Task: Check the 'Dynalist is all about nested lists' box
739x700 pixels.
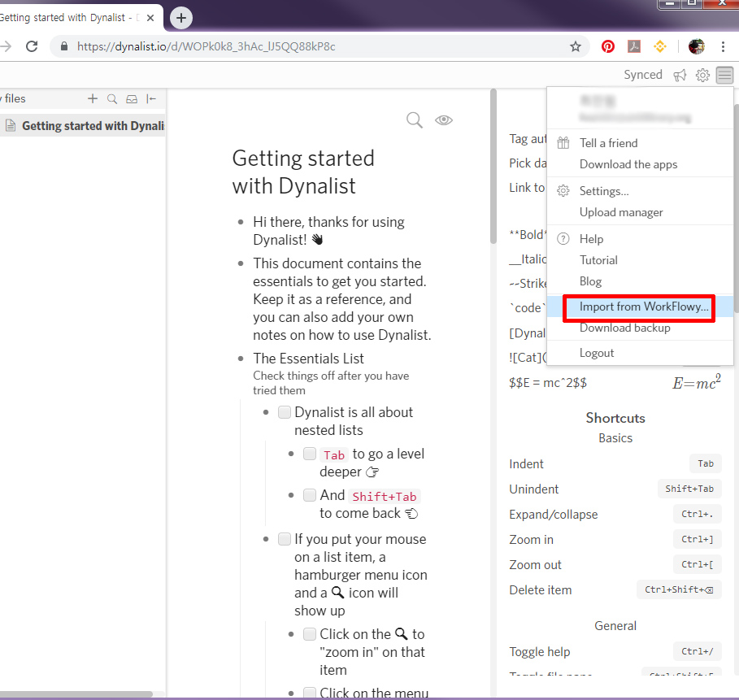Action: pos(285,412)
